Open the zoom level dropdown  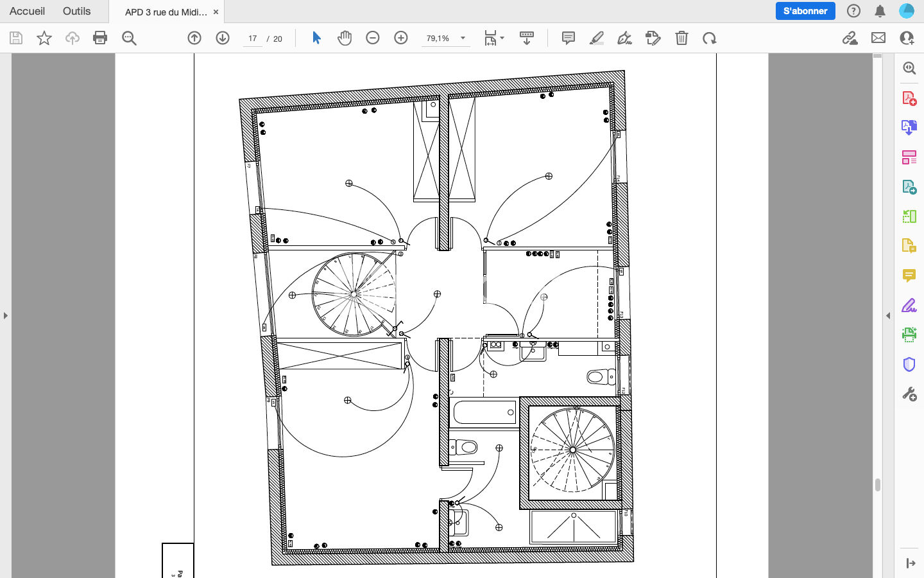[x=463, y=38]
